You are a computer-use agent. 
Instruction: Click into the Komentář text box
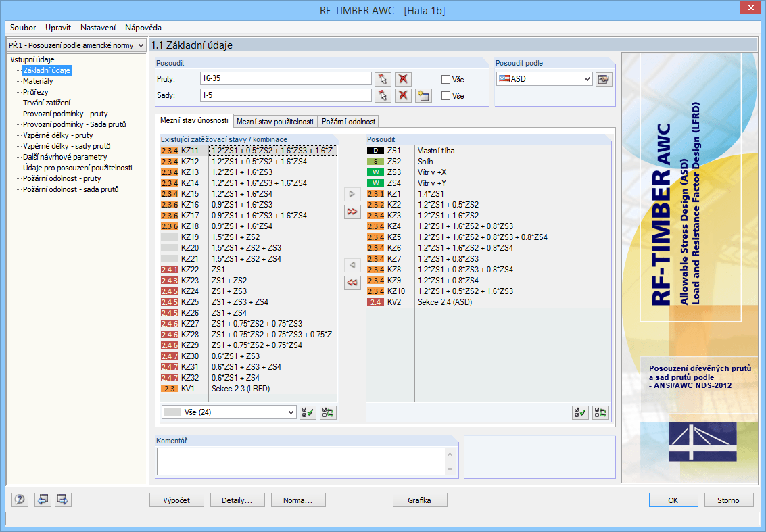(302, 461)
